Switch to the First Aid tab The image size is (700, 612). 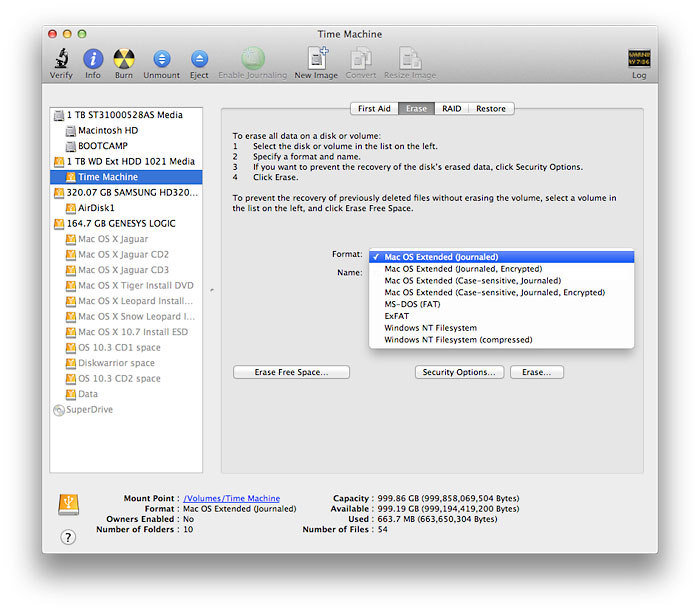coord(374,108)
